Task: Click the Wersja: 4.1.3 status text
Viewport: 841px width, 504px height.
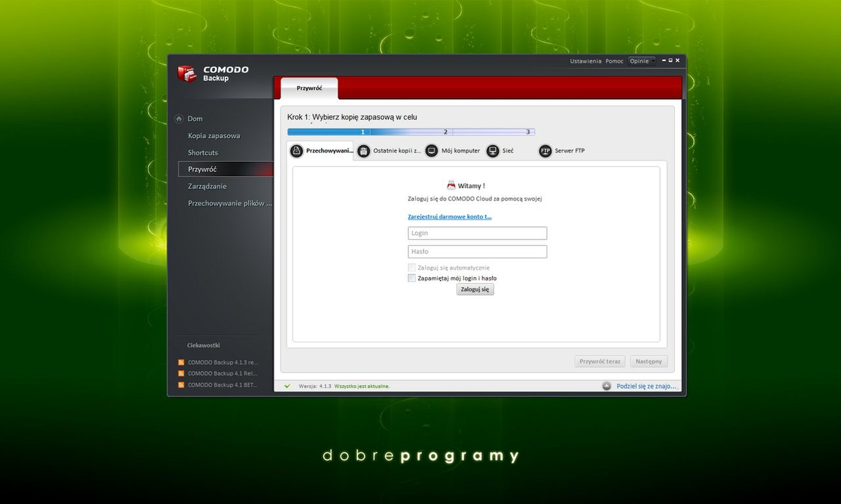Action: click(315, 386)
